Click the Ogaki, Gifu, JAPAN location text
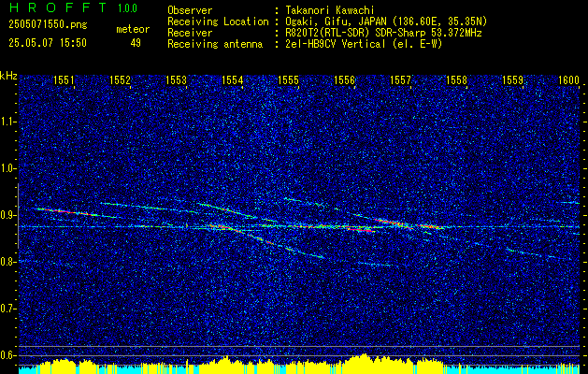Image resolution: width=588 pixels, height=374 pixels. click(x=385, y=22)
